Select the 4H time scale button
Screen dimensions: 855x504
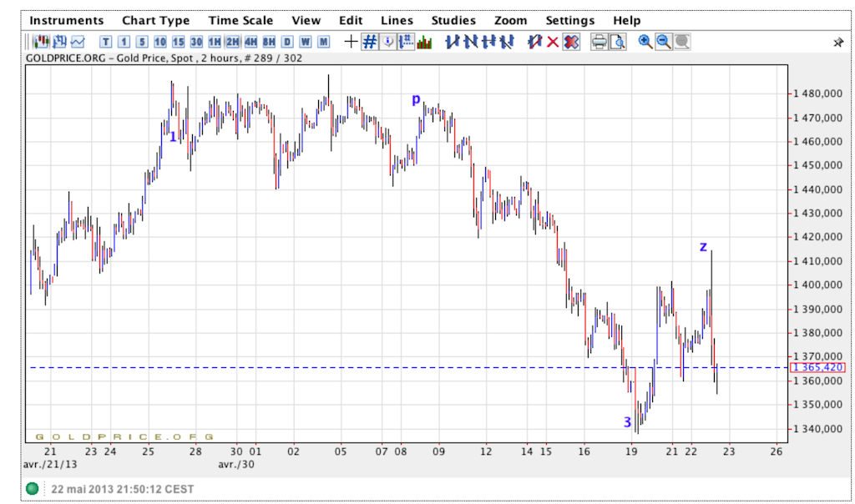click(250, 42)
